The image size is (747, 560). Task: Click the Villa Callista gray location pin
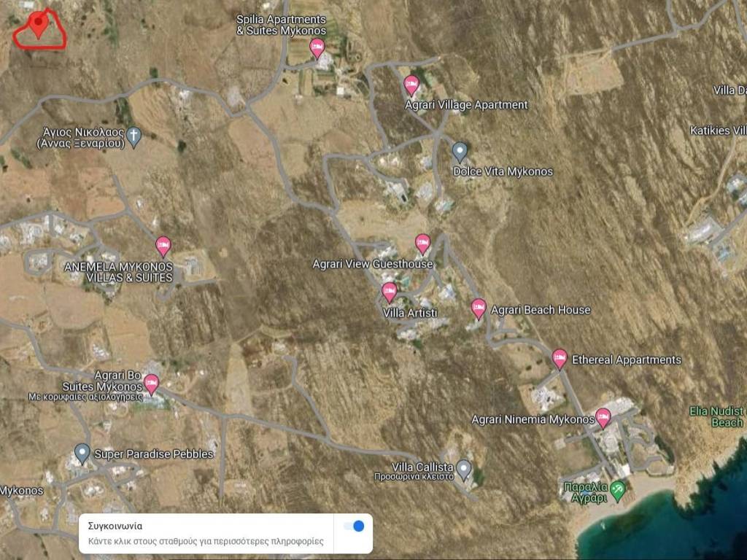click(x=464, y=467)
